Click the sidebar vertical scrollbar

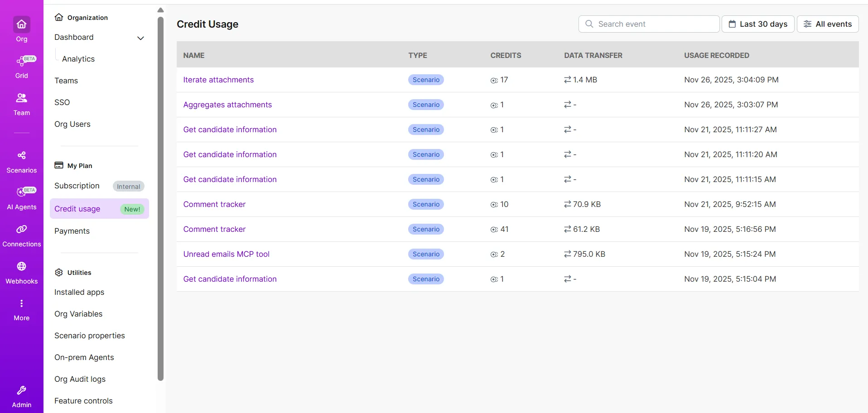click(x=160, y=198)
